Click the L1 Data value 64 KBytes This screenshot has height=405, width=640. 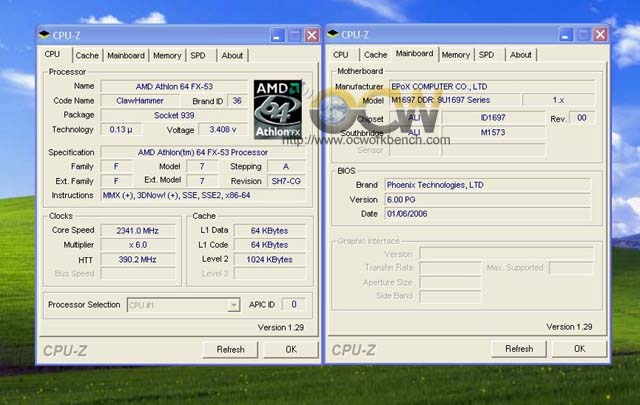269,231
